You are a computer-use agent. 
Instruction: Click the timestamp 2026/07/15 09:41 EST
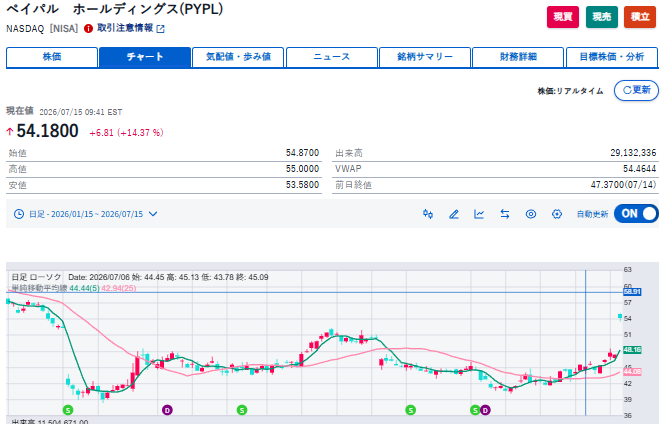coord(81,112)
